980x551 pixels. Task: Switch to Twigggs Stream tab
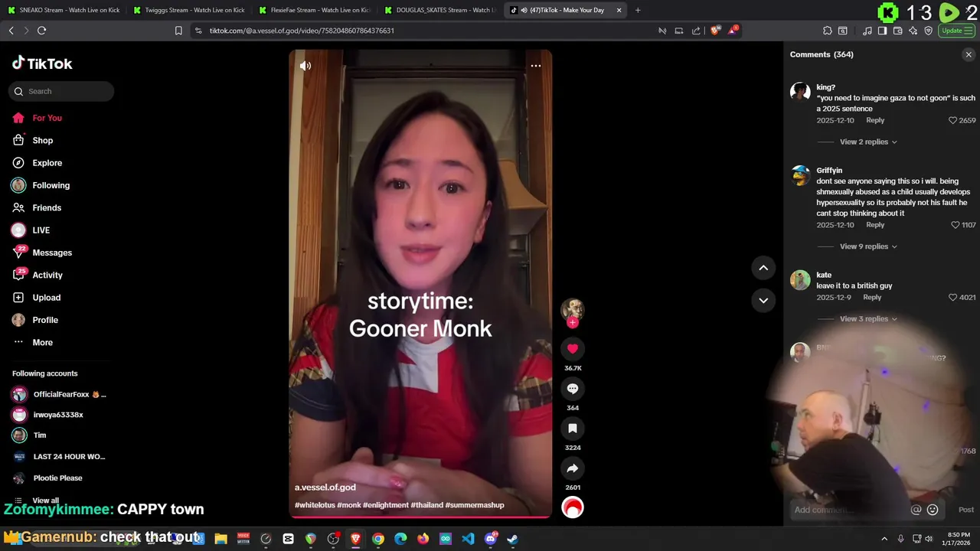tap(189, 10)
